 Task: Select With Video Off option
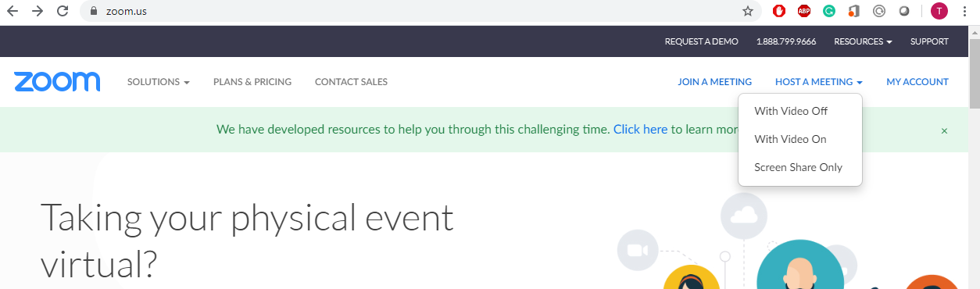[x=791, y=111]
